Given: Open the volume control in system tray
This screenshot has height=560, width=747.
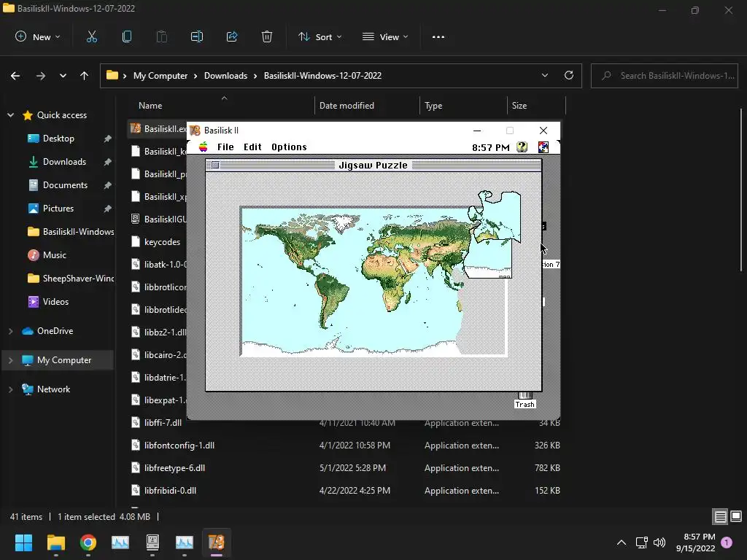Looking at the screenshot, I should (659, 542).
